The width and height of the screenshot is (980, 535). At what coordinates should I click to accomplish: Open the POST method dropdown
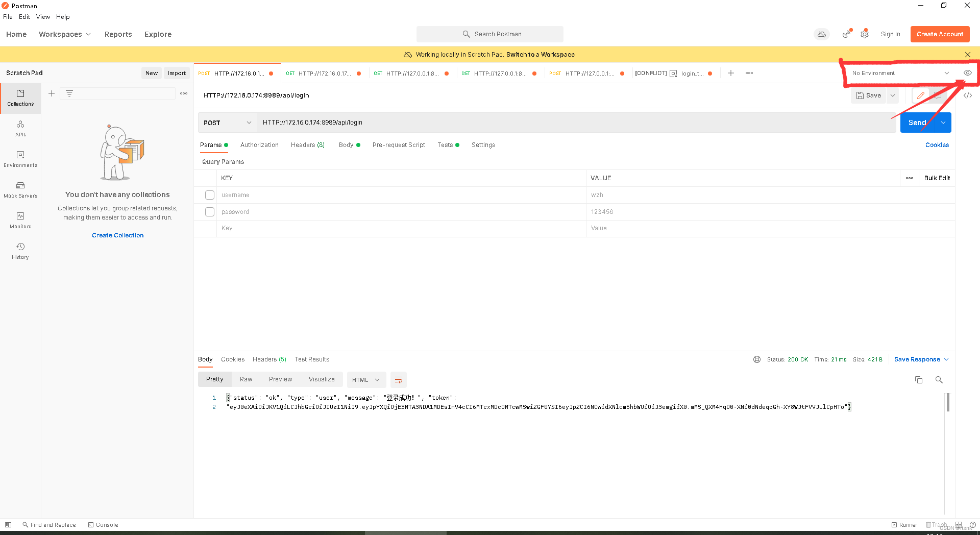pos(227,123)
